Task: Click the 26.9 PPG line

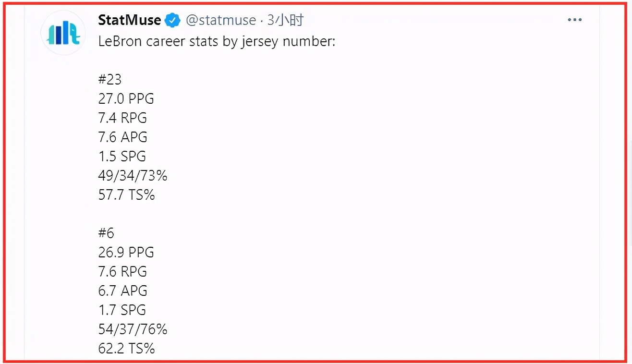Action: [x=126, y=253]
